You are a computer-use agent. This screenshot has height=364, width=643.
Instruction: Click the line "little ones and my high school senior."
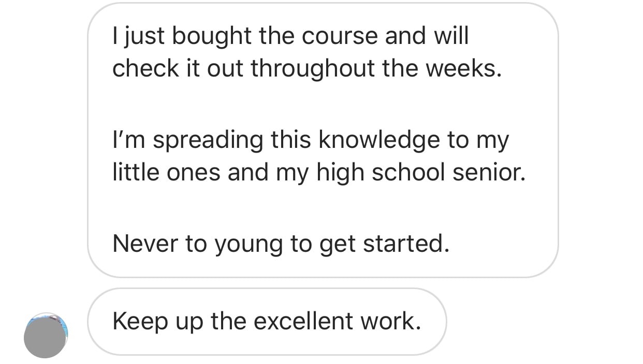[318, 172]
